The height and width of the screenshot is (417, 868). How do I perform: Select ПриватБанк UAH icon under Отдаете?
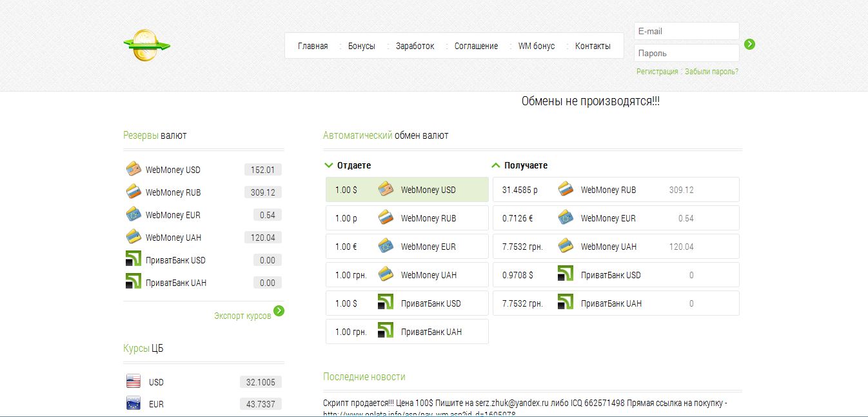tap(386, 331)
